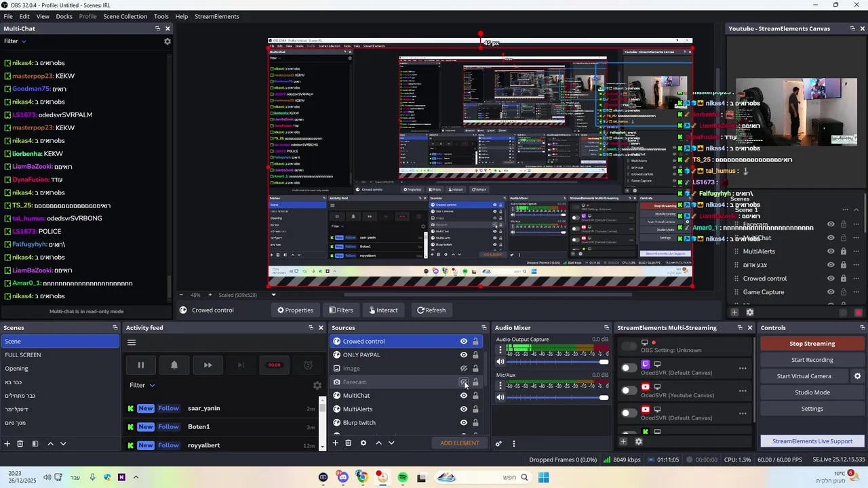
Task: Open source properties gear in Sources toolbar
Action: (363, 443)
